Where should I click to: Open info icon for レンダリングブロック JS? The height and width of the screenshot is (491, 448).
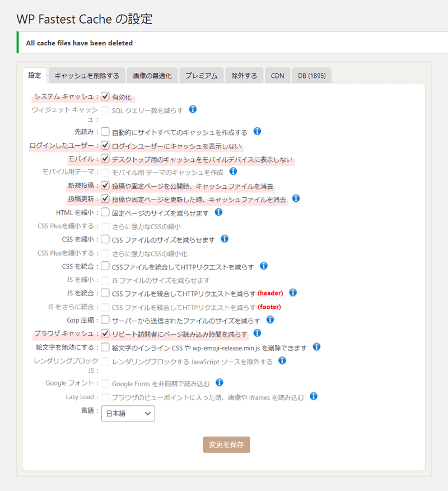282,360
